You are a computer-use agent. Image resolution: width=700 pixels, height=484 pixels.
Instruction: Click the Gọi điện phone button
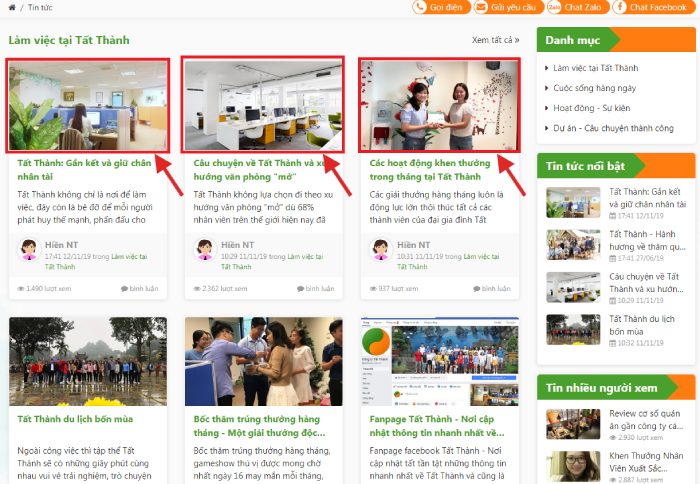point(441,7)
